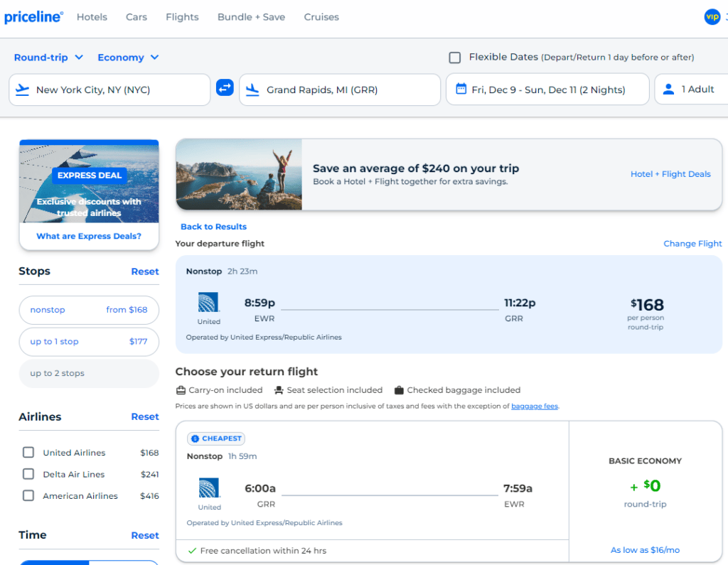Reset the Airlines filter
This screenshot has height=565, width=728.
tap(145, 417)
